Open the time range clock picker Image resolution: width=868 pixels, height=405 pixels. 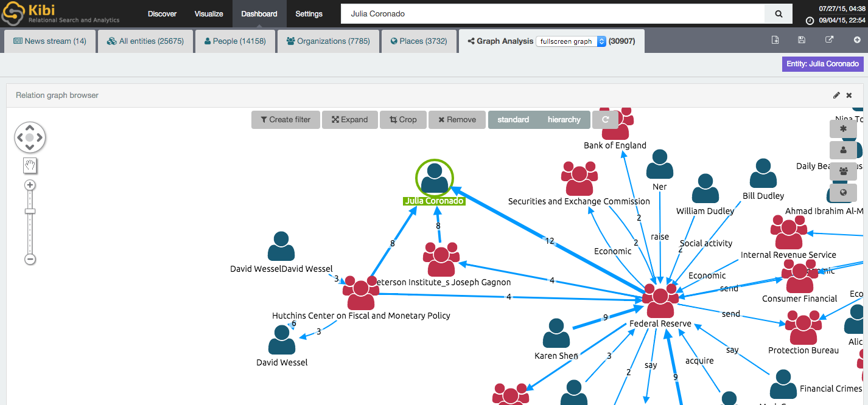pos(810,20)
